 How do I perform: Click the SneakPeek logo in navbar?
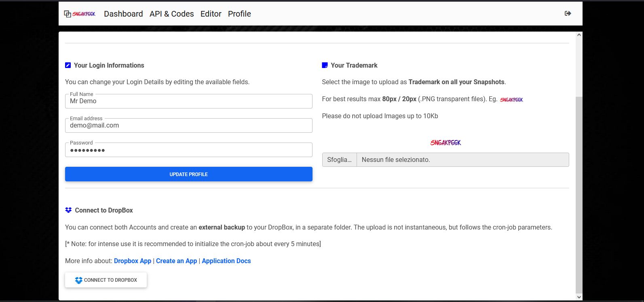(80, 14)
